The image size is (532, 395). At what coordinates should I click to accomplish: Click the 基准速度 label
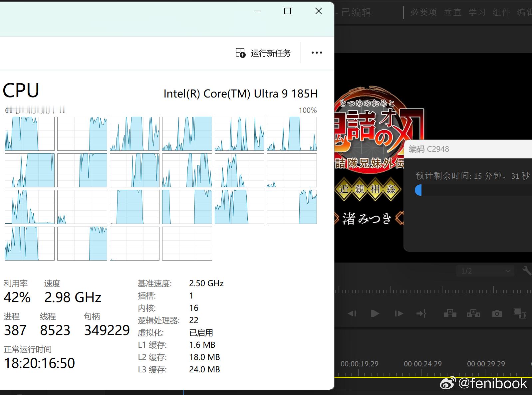(x=155, y=284)
